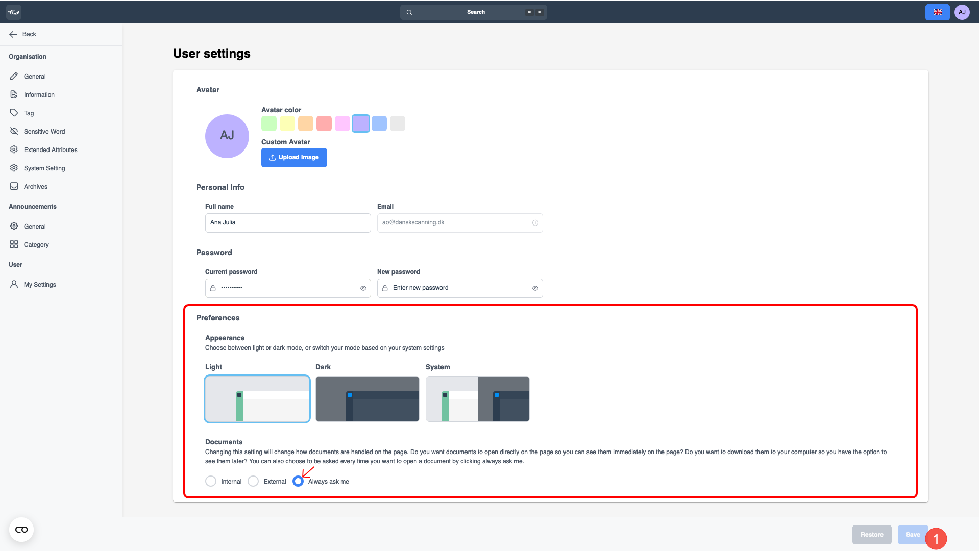This screenshot has width=980, height=551.
Task: Choose the green avatar color swatch
Action: 269,123
